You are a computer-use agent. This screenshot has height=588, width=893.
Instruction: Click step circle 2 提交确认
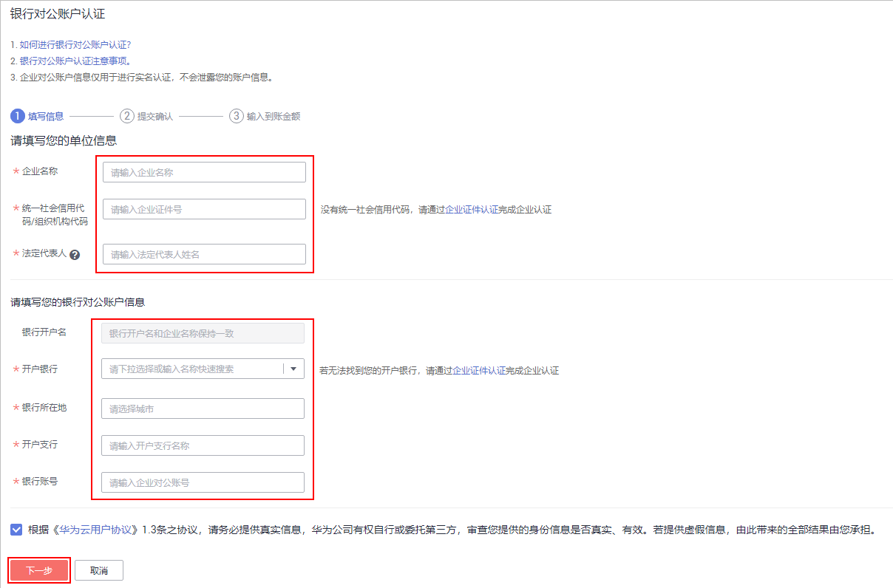(127, 116)
